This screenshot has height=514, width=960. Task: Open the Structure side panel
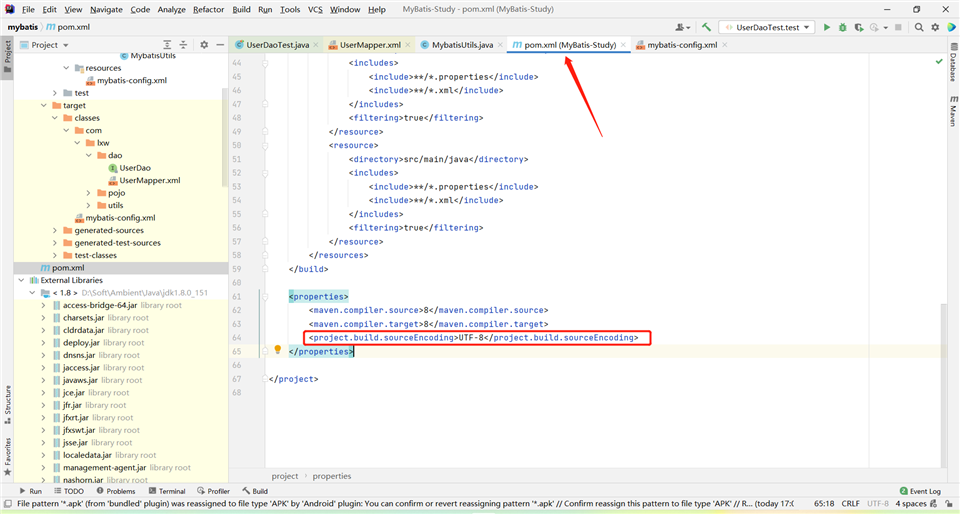tap(7, 404)
